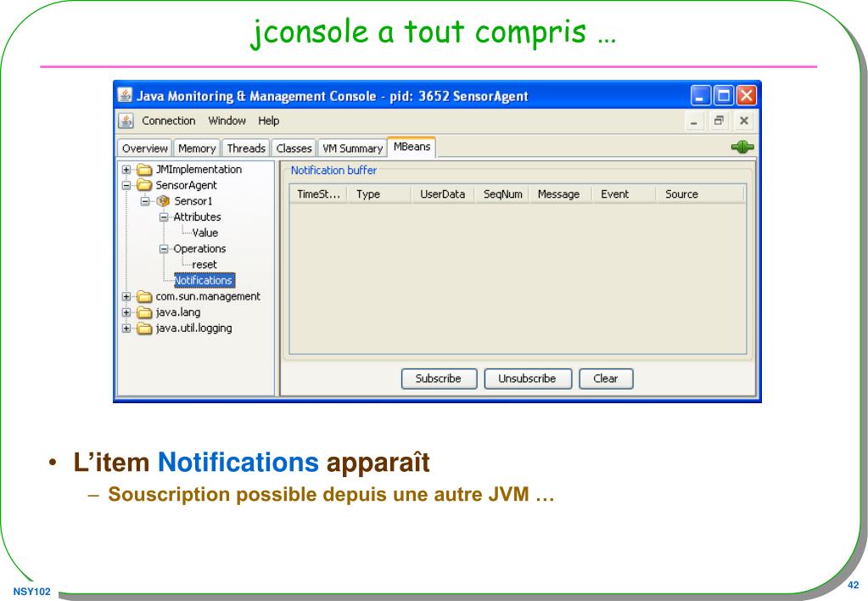Screen dimensions: 868x601
Task: Maximize the Java Monitoring Console window
Action: pyautogui.click(x=723, y=96)
